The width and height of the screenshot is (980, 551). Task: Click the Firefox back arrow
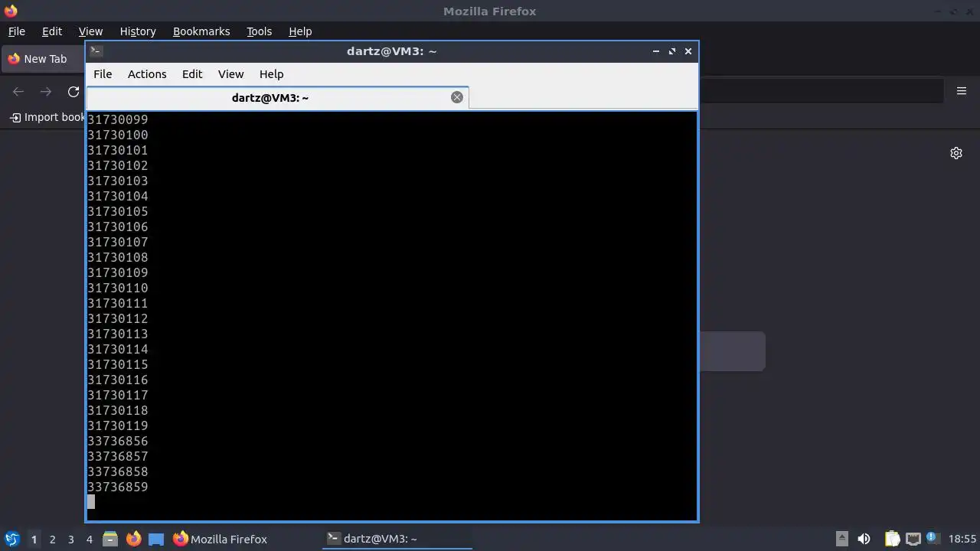18,92
